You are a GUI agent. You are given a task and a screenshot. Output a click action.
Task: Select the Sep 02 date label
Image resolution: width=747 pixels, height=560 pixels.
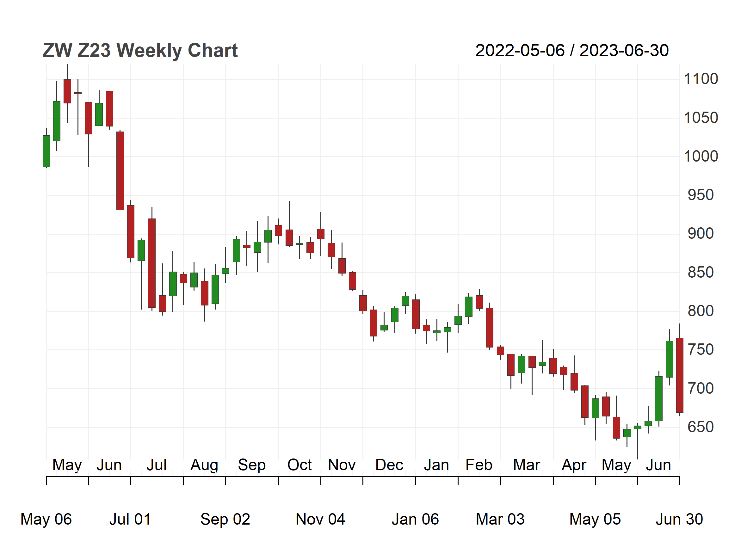(225, 520)
